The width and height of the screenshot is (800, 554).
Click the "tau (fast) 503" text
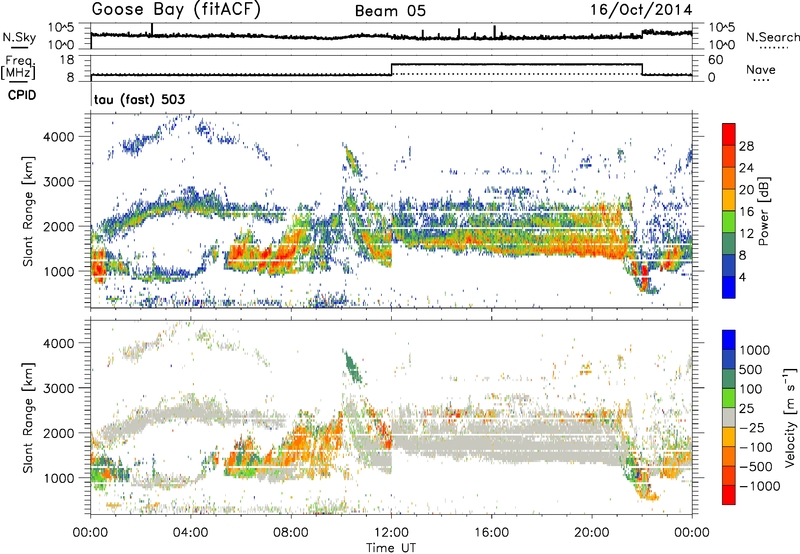[139, 99]
